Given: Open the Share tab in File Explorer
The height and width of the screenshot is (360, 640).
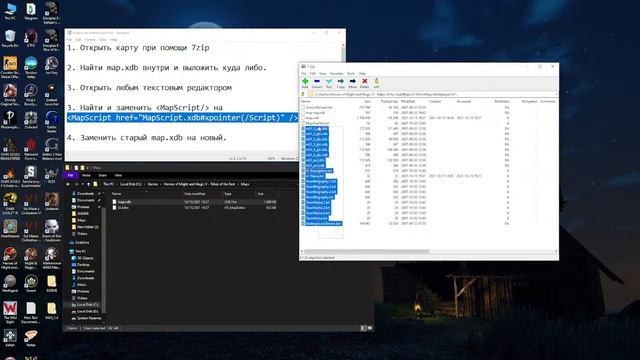Looking at the screenshot, I should (102, 175).
